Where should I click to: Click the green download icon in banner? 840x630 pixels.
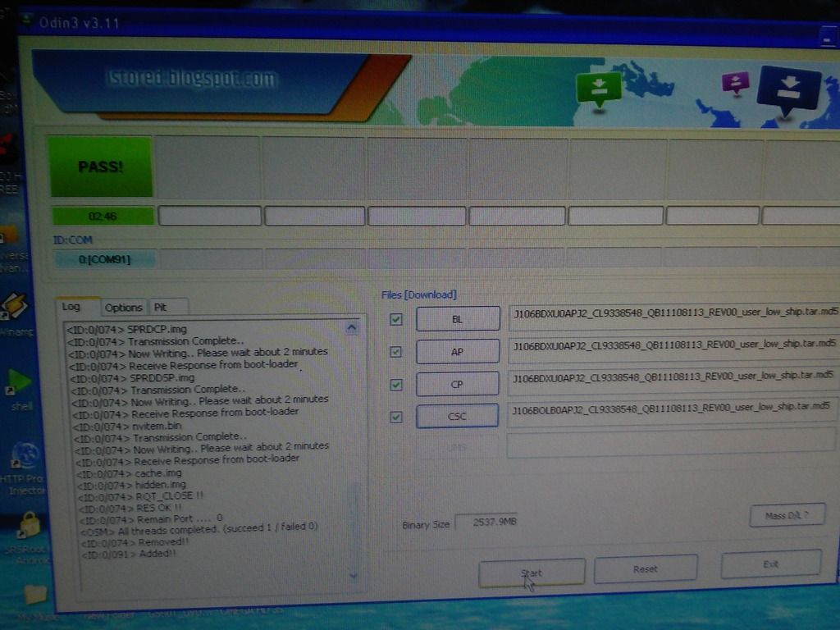[599, 88]
